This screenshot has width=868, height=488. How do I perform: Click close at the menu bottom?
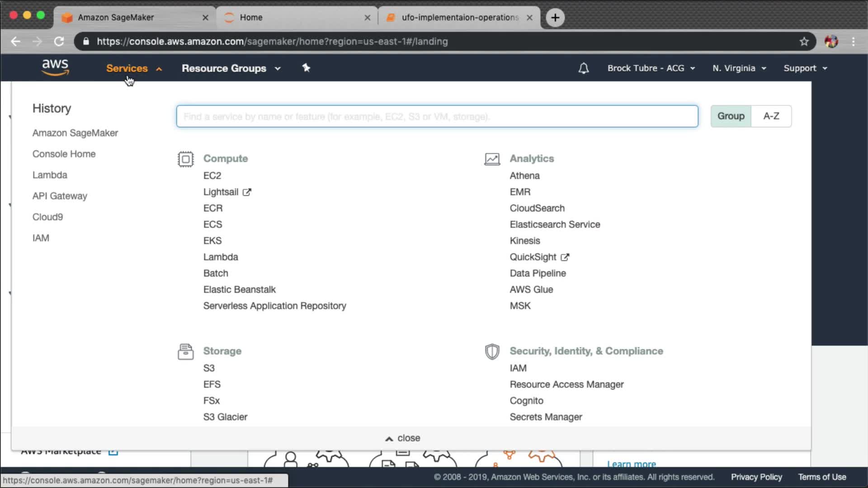coord(402,438)
